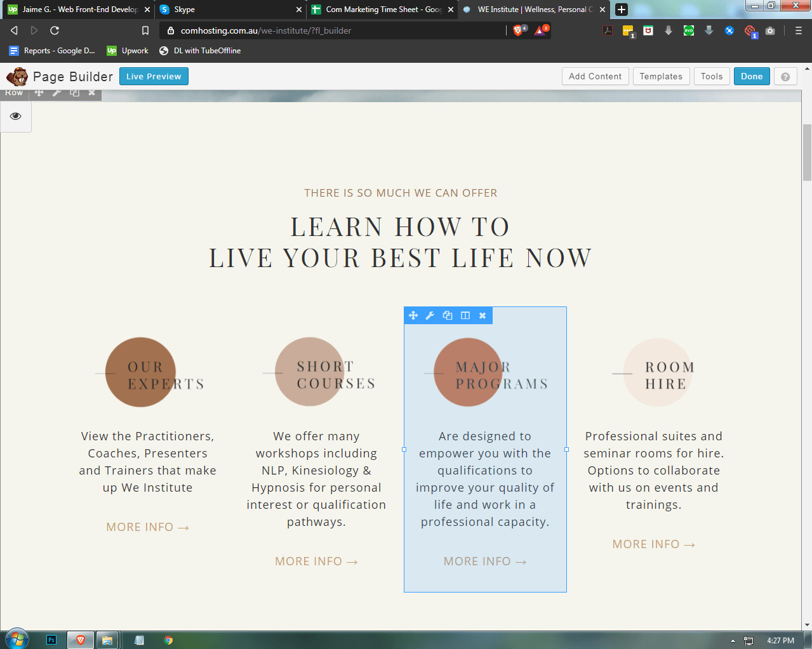Image resolution: width=812 pixels, height=649 pixels.
Task: Click the Page Builder beaver logo
Action: [17, 76]
